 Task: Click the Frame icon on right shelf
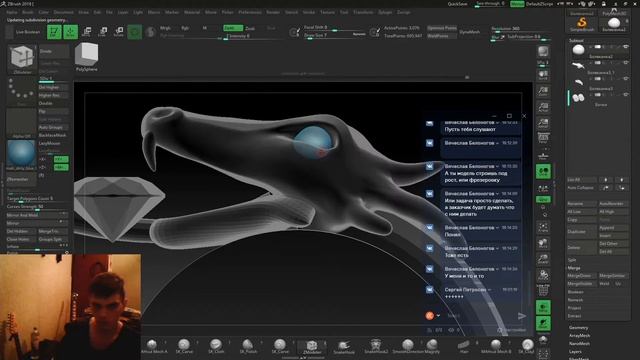[543, 228]
